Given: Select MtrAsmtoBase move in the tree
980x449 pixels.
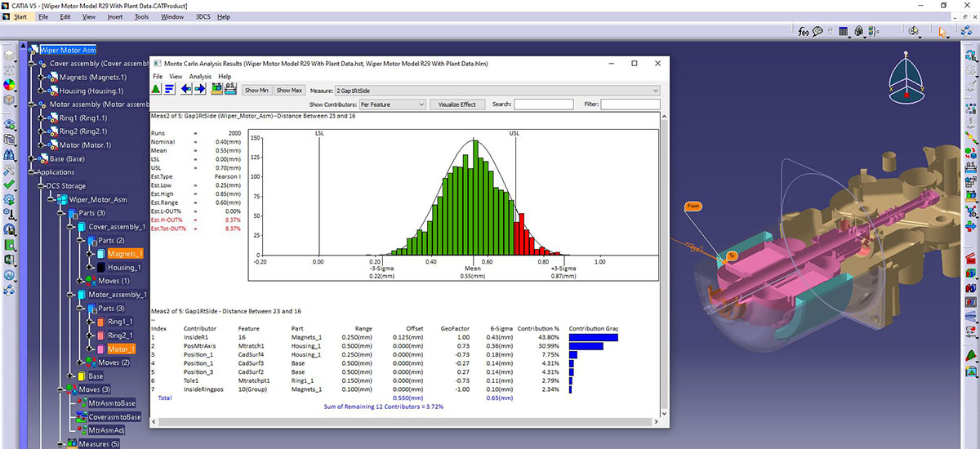Looking at the screenshot, I should tap(113, 403).
